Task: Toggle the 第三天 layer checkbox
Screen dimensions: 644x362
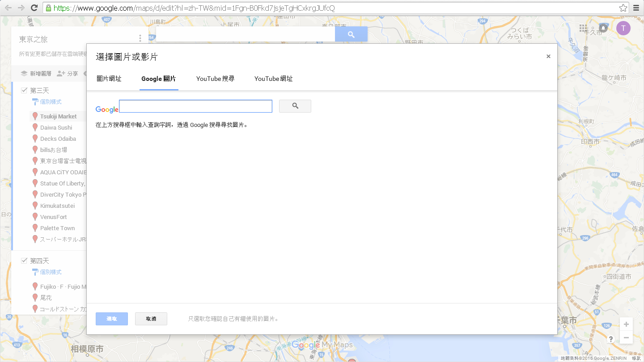Action: pyautogui.click(x=25, y=91)
